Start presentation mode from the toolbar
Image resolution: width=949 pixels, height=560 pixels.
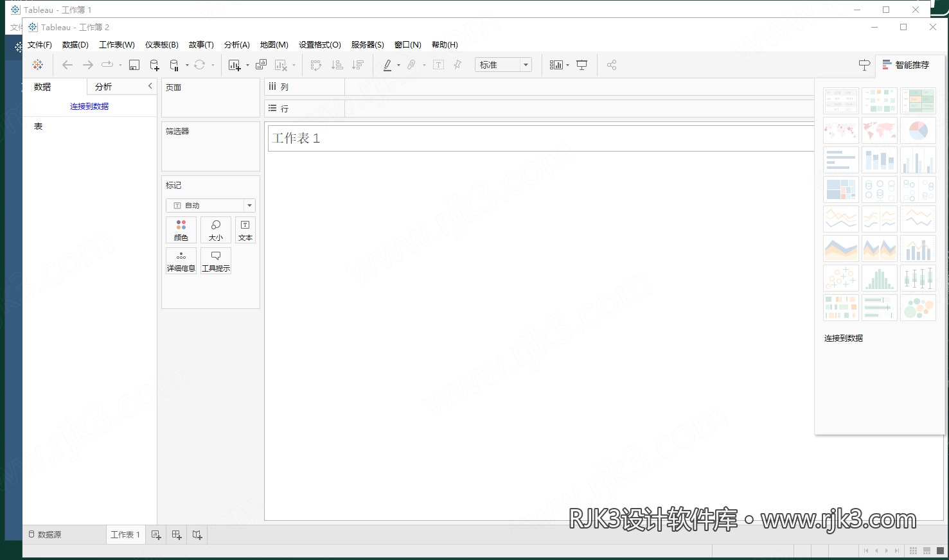[582, 65]
